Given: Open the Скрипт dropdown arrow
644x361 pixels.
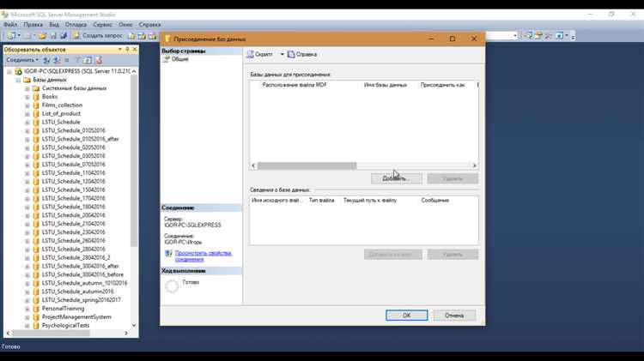Looking at the screenshot, I should (x=282, y=54).
